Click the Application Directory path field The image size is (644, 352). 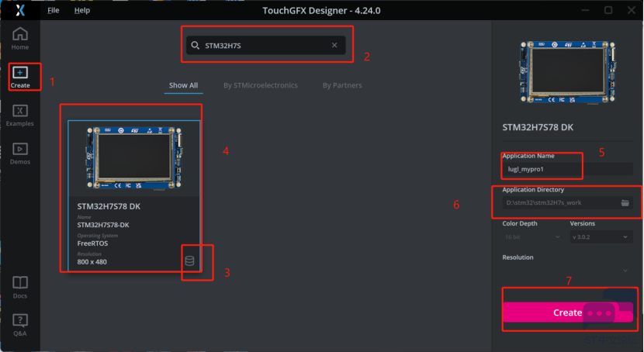pyautogui.click(x=567, y=202)
